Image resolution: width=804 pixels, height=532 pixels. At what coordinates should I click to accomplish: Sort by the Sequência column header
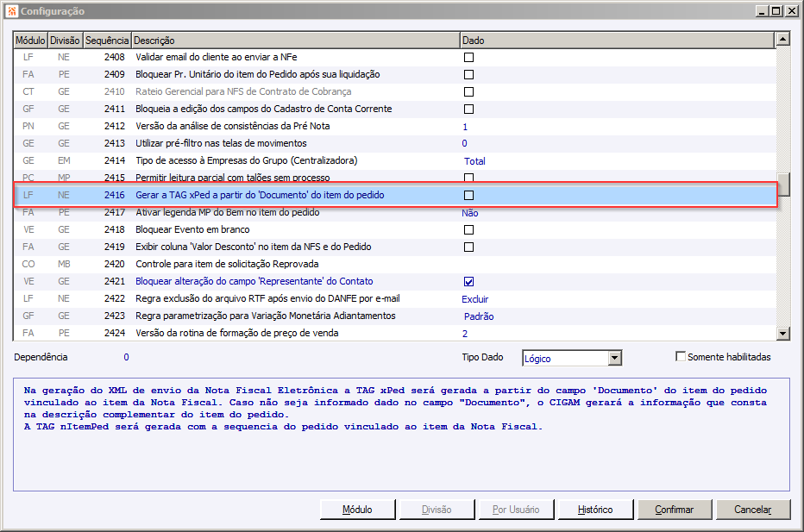tap(107, 41)
